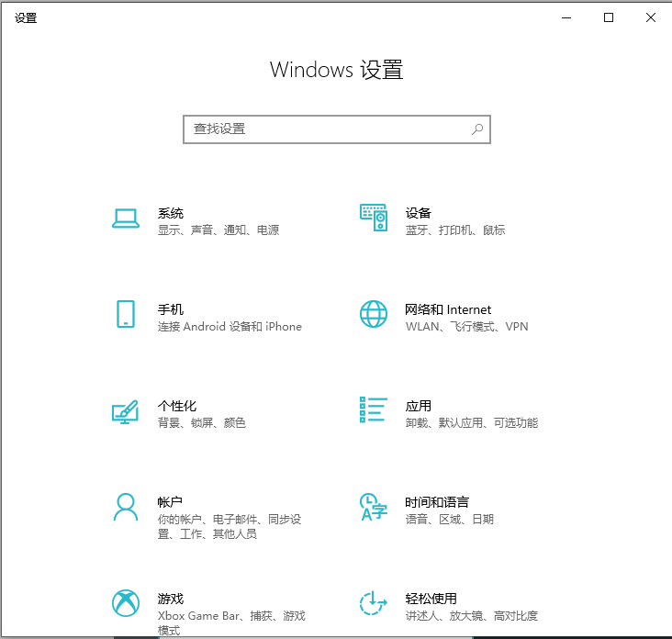Click the 设备 (Devices) keyboard and speaker icon
The image size is (672, 639).
point(373,218)
